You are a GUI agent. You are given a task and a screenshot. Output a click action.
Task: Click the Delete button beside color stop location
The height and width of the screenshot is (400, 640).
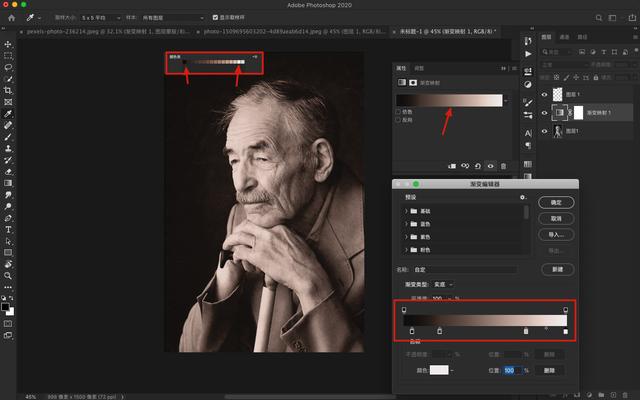549,370
